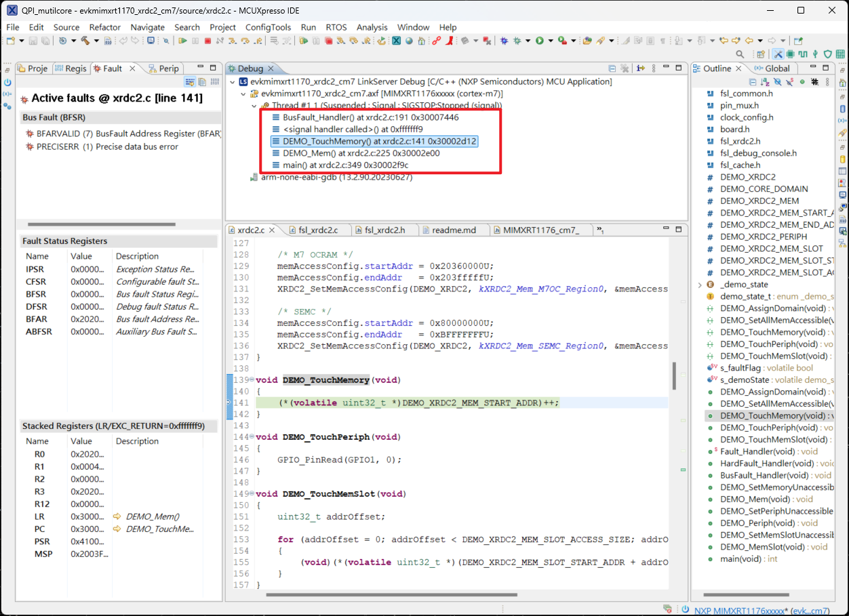Image resolution: width=849 pixels, height=616 pixels.
Task: Open the ConfigTools menu
Action: coord(268,27)
